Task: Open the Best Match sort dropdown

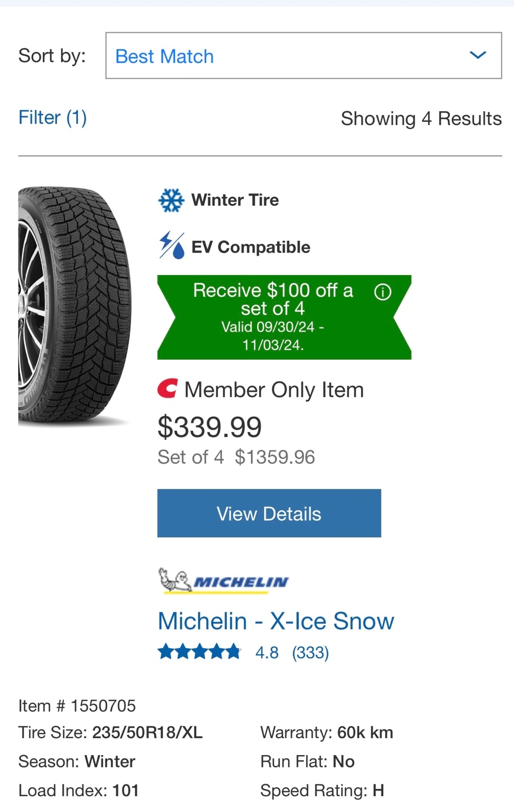Action: tap(304, 55)
